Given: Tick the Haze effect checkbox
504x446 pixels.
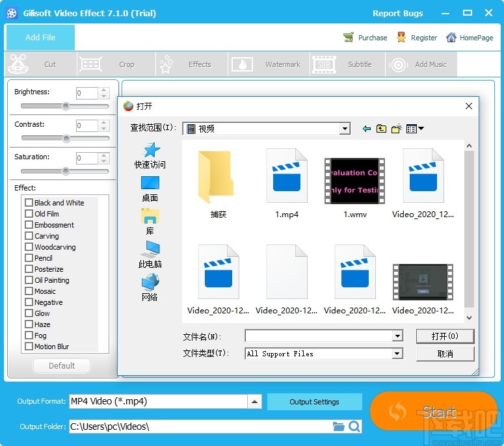Looking at the screenshot, I should pyautogui.click(x=29, y=324).
